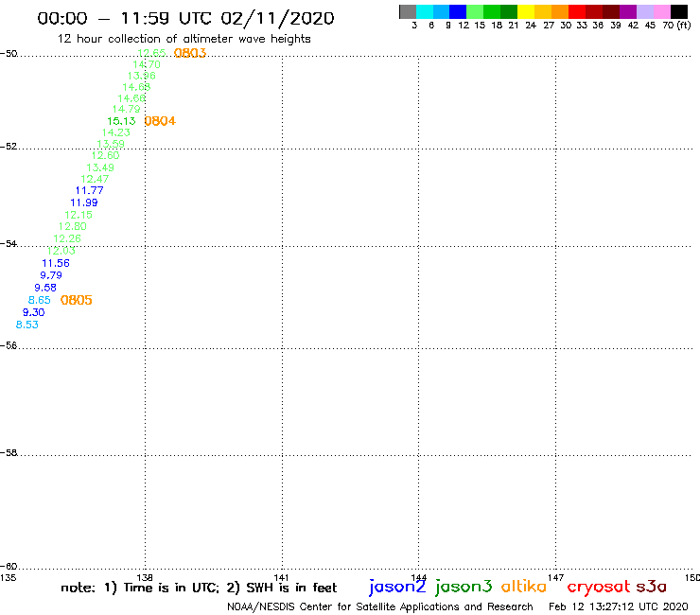The width and height of the screenshot is (700, 615).
Task: Click the wave height value 14.68
Action: click(136, 87)
